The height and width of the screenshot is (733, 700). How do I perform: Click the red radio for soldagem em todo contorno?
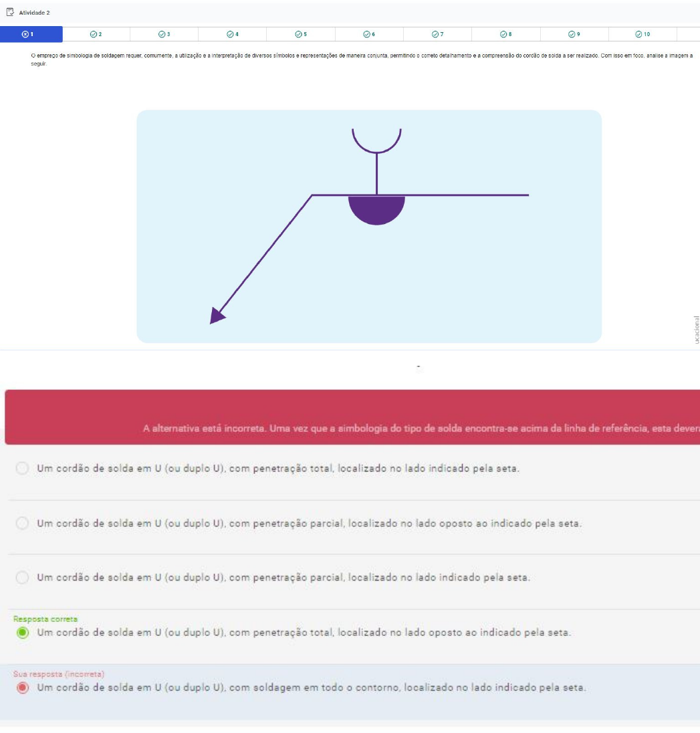point(22,688)
